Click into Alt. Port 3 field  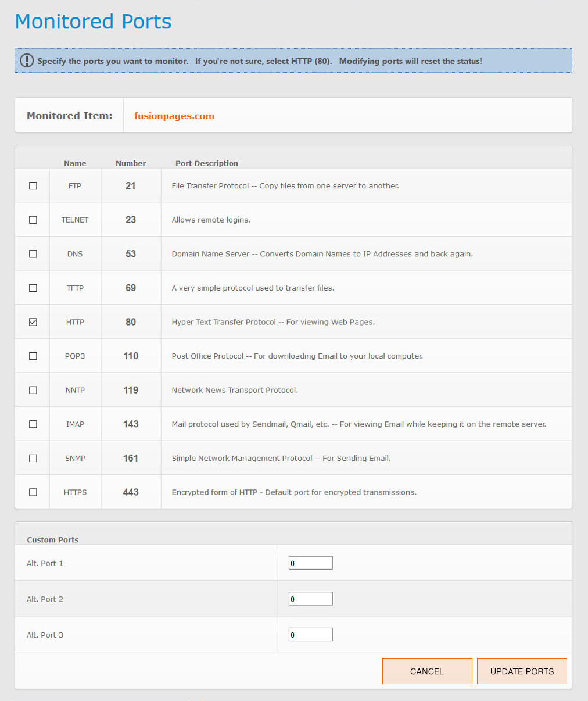[x=310, y=635]
